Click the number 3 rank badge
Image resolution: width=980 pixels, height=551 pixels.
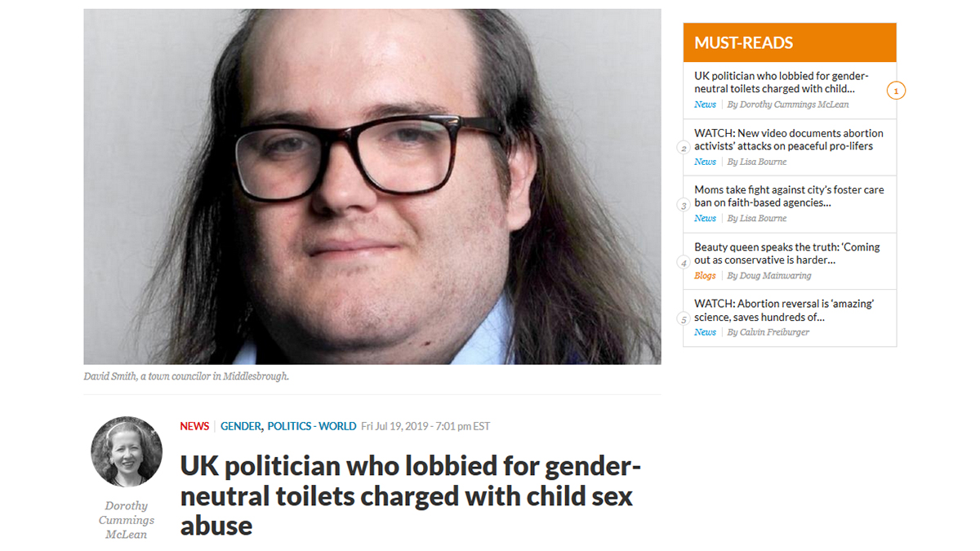click(684, 205)
